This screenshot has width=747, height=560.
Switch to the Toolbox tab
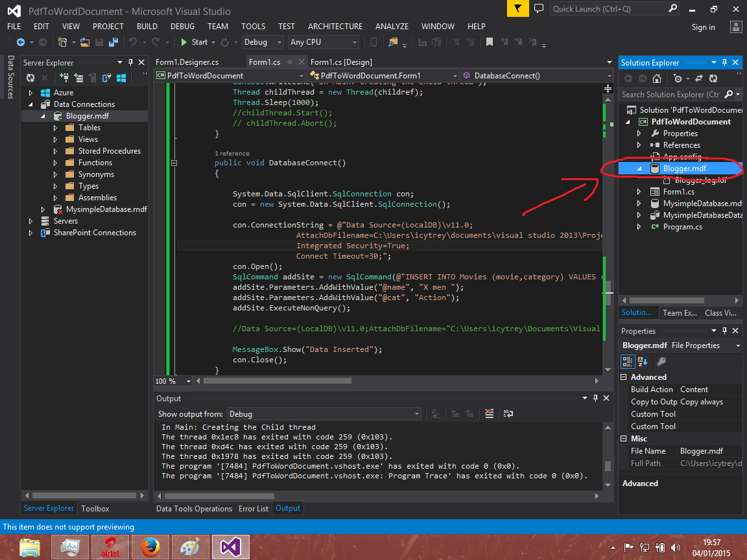click(x=95, y=509)
